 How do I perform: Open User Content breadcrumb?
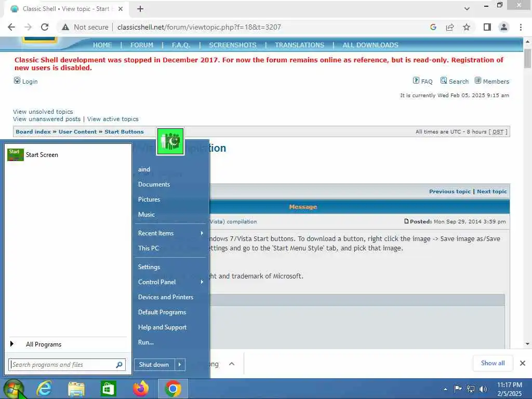click(x=78, y=131)
